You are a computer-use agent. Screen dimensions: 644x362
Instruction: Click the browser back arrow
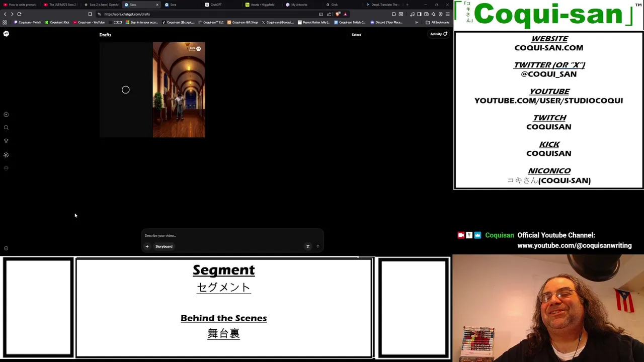coord(5,14)
